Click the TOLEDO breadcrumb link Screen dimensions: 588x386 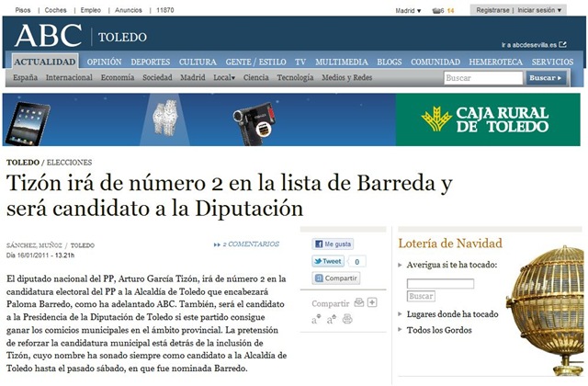coord(23,163)
